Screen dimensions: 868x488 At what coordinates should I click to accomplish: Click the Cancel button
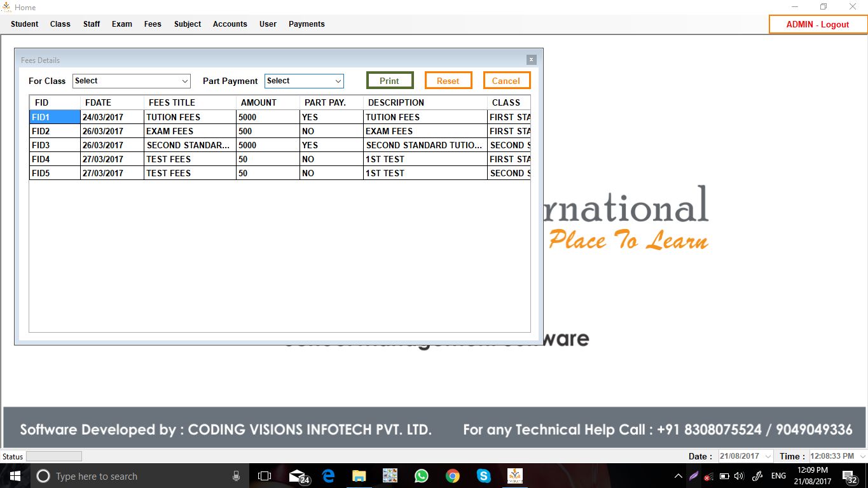pyautogui.click(x=507, y=81)
